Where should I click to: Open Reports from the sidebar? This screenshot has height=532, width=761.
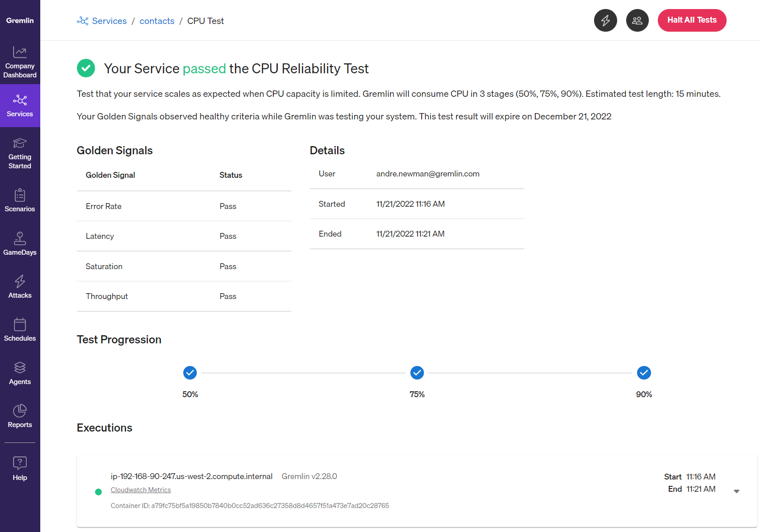point(20,416)
